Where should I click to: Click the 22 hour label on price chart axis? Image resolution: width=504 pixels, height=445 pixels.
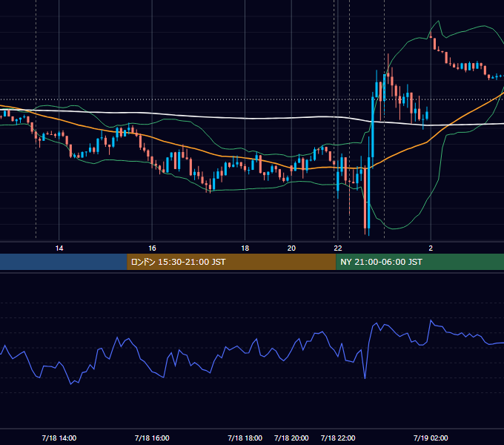click(338, 248)
